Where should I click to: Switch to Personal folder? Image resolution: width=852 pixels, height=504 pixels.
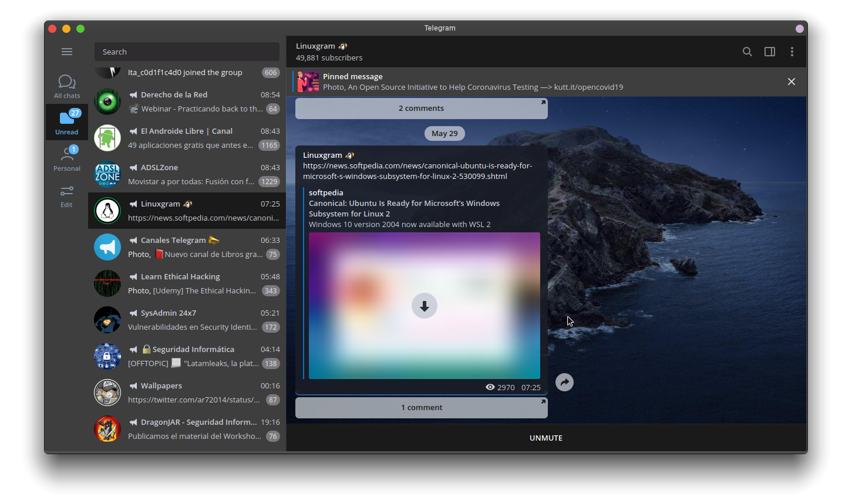pyautogui.click(x=67, y=159)
